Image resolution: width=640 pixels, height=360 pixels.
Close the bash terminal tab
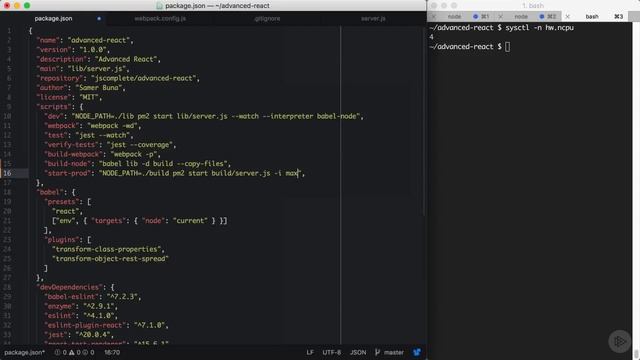pos(567,16)
